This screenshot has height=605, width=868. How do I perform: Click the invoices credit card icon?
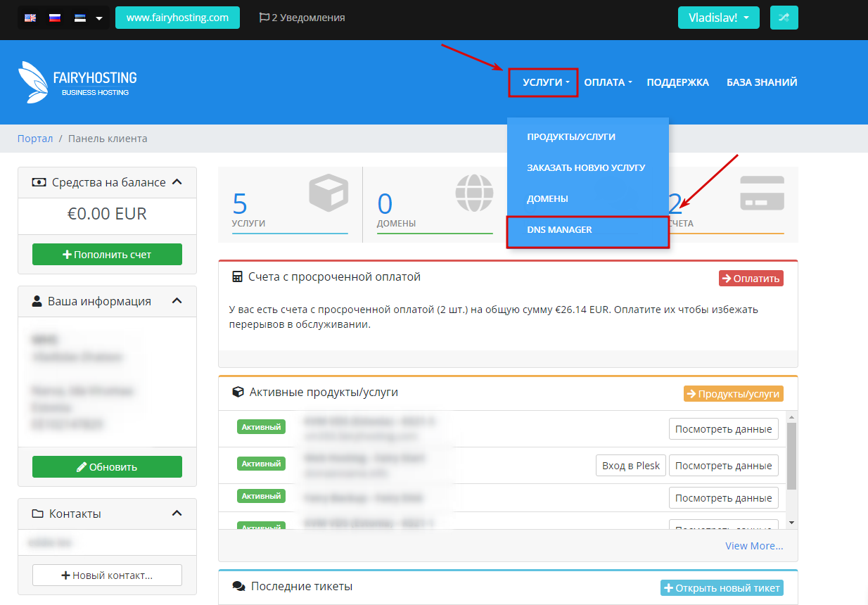pos(761,193)
